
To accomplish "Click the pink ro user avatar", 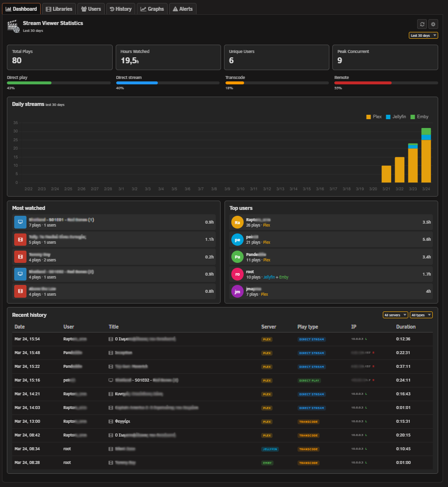I will (238, 274).
